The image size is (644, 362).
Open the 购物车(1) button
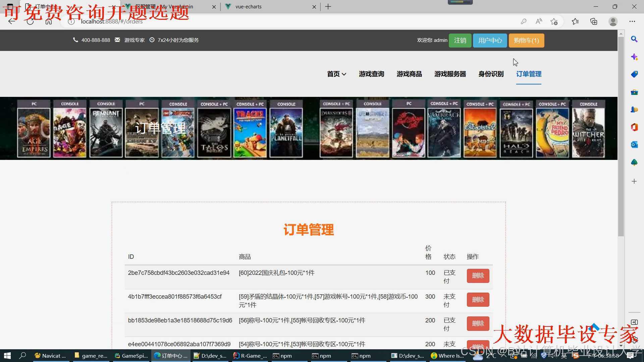526,41
